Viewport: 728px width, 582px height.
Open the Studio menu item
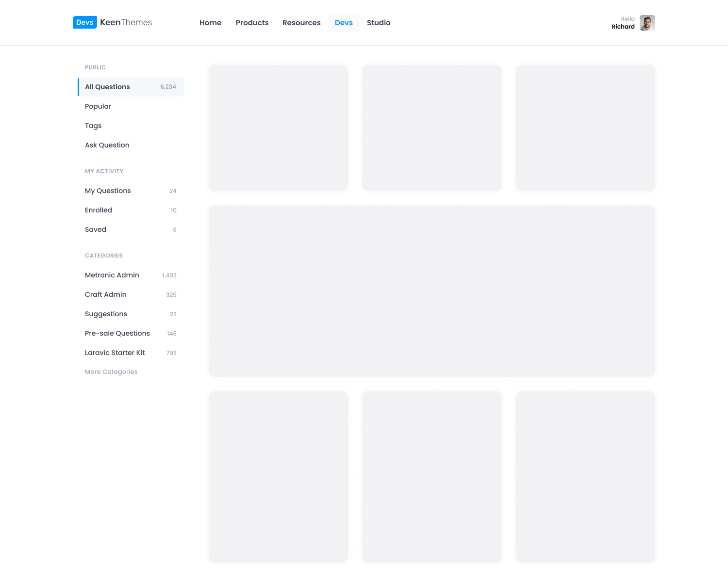point(379,23)
